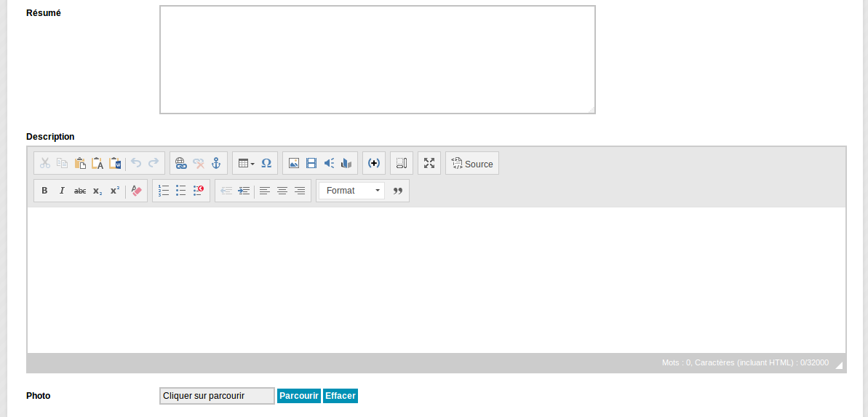Click the (+) insert snippet icon
The image size is (868, 417).
coord(374,163)
